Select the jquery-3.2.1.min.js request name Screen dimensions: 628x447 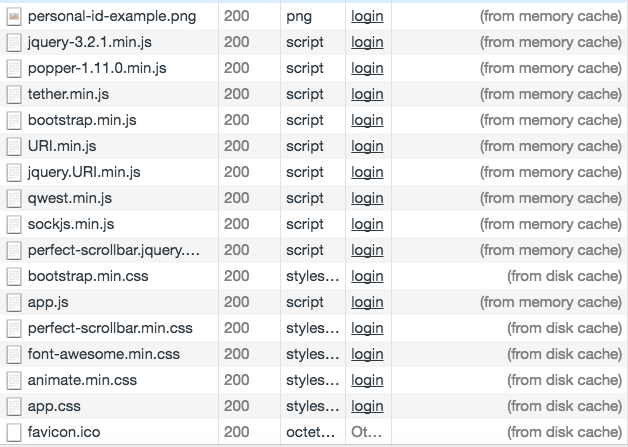90,43
